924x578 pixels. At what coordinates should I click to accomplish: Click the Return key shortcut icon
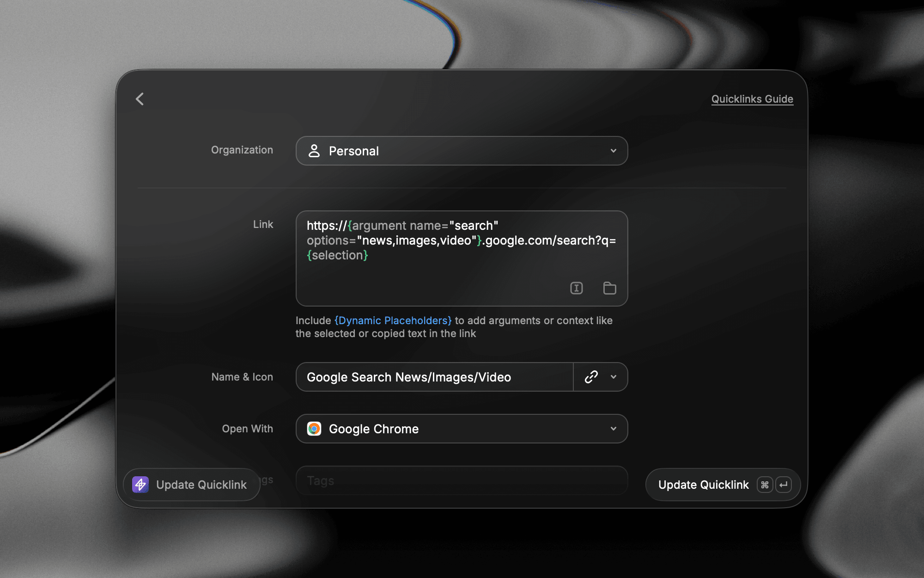[784, 485]
